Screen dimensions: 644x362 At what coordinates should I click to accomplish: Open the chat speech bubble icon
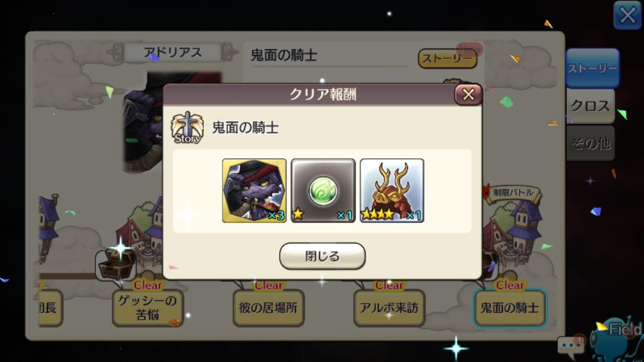(571, 346)
